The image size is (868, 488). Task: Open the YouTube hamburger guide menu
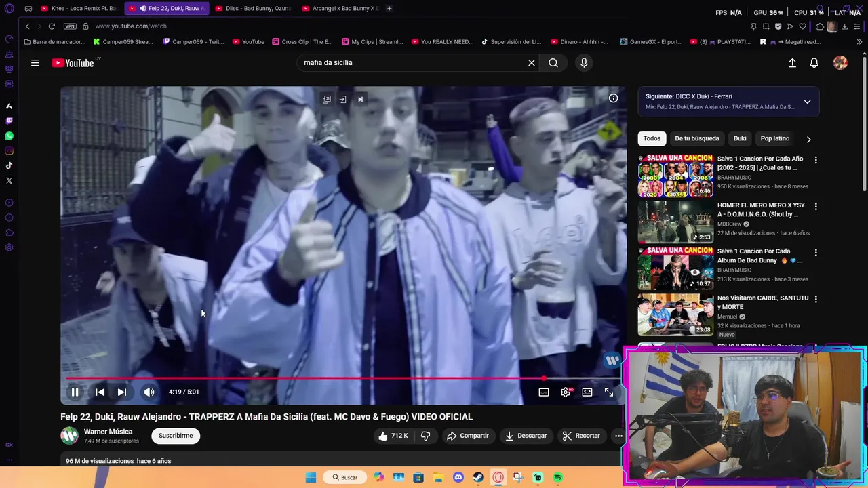(x=35, y=63)
